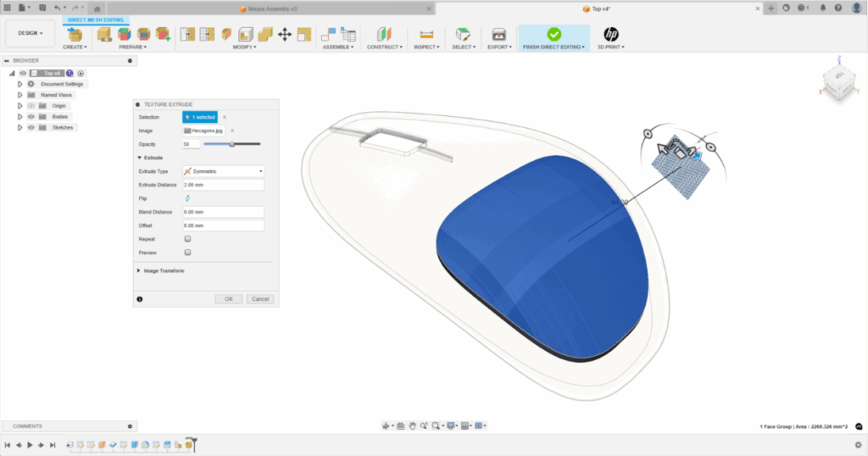Toggle visibility of the Origin folder

pos(31,106)
